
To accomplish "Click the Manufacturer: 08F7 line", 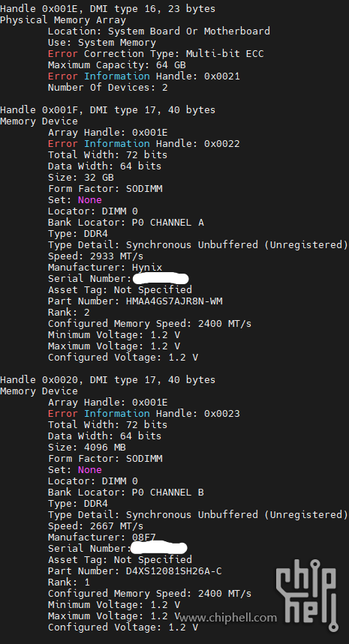I will [x=102, y=538].
